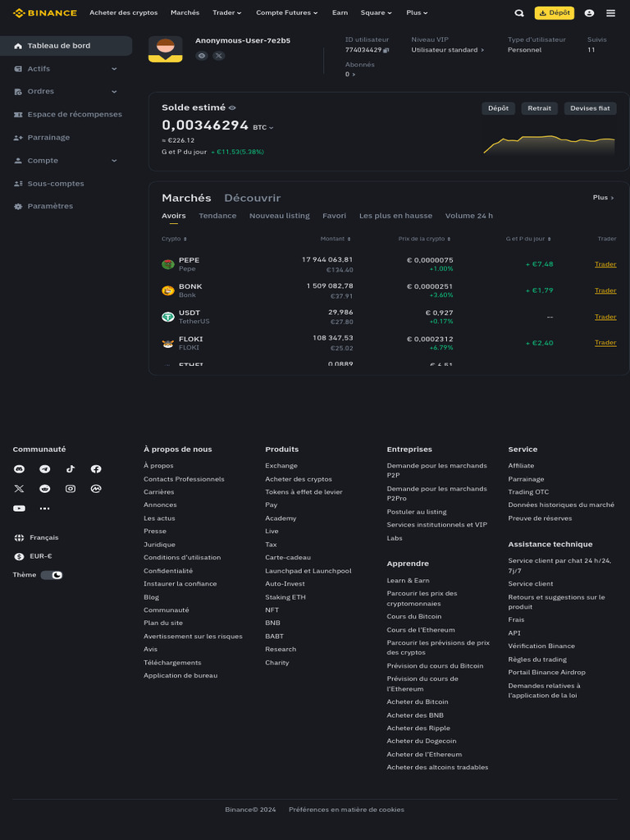Toggle the dark Thème switch
This screenshot has width=630, height=840.
[x=52, y=575]
